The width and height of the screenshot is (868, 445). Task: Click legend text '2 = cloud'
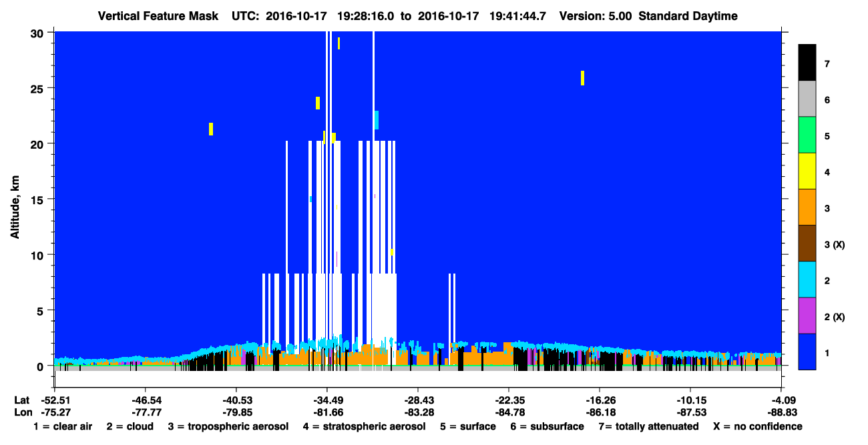(130, 426)
